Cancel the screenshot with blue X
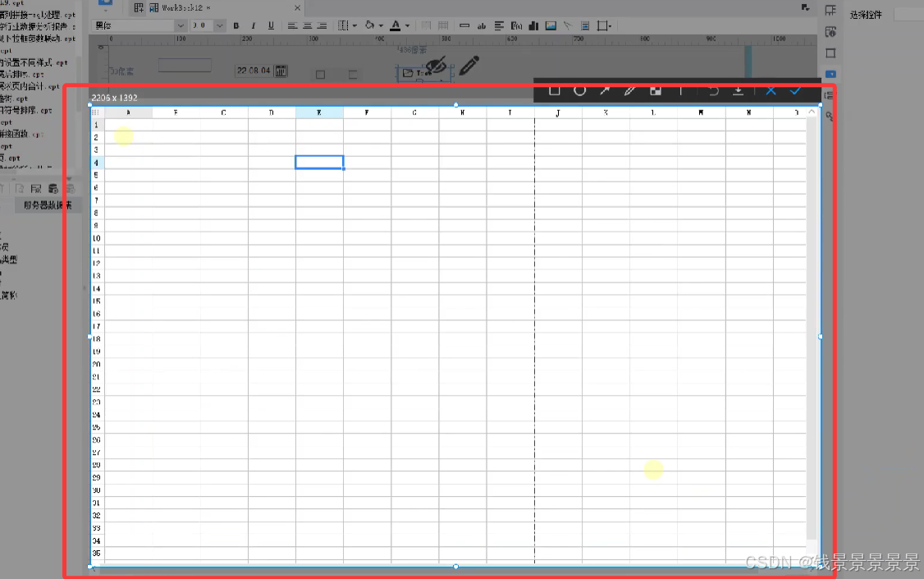 pos(771,90)
